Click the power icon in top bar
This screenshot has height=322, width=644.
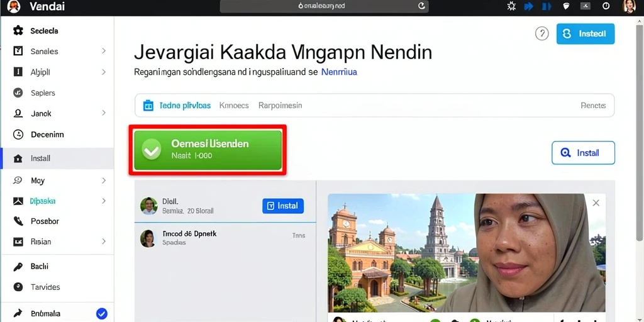(x=606, y=6)
